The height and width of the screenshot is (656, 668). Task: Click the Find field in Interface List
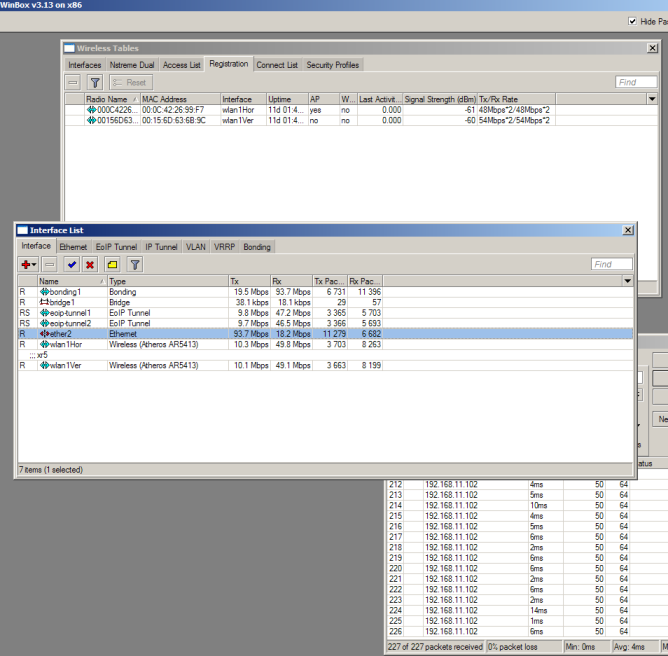coord(611,264)
